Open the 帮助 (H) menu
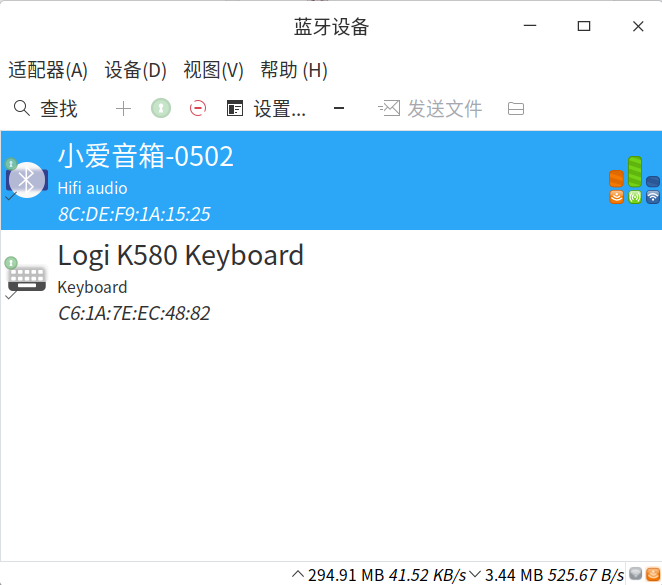This screenshot has width=662, height=585. [294, 70]
